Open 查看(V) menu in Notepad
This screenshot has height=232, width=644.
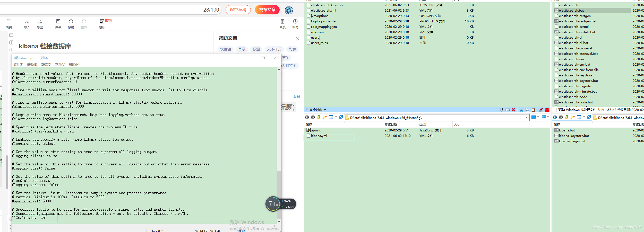[60, 65]
